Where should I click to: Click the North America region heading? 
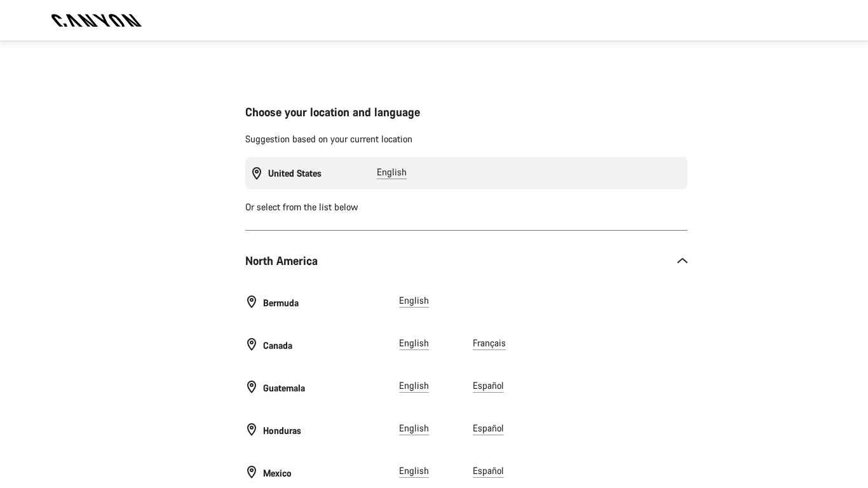click(x=281, y=261)
